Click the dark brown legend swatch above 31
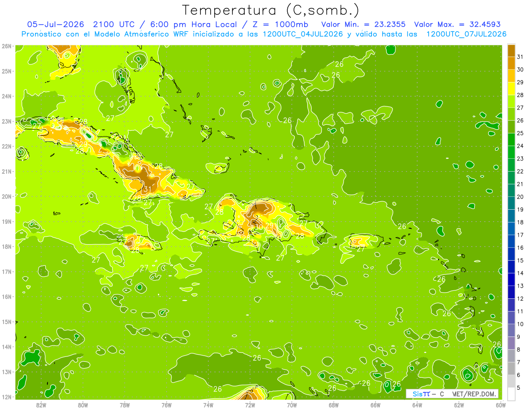The height and width of the screenshot is (411, 532). 511,51
